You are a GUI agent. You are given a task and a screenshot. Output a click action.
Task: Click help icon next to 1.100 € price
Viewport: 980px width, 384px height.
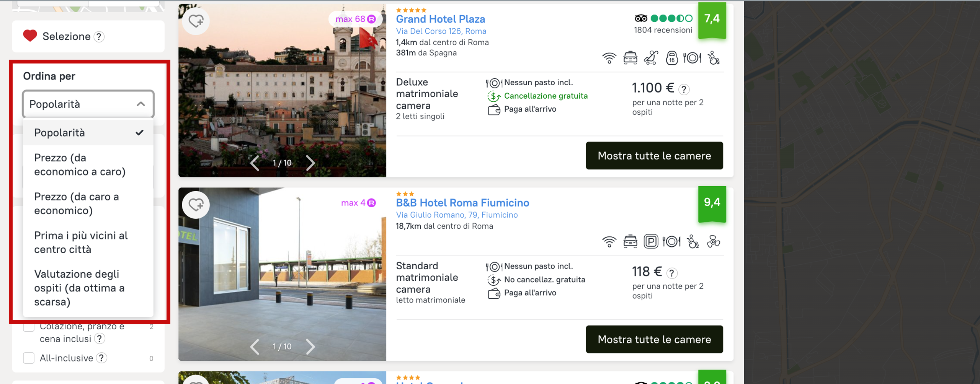coord(684,89)
